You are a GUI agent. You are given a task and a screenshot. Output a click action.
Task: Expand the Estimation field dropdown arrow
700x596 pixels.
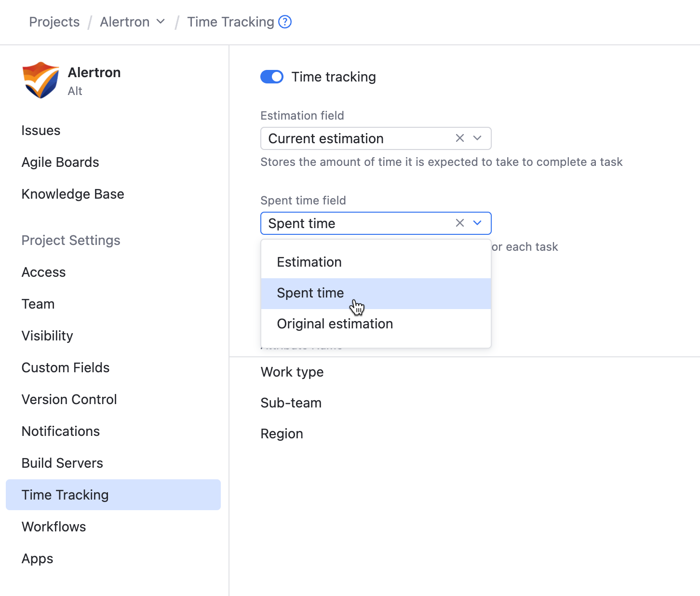click(477, 138)
